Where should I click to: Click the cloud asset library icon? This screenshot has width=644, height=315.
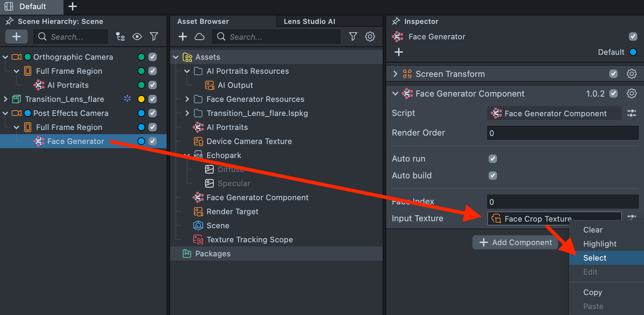(200, 37)
